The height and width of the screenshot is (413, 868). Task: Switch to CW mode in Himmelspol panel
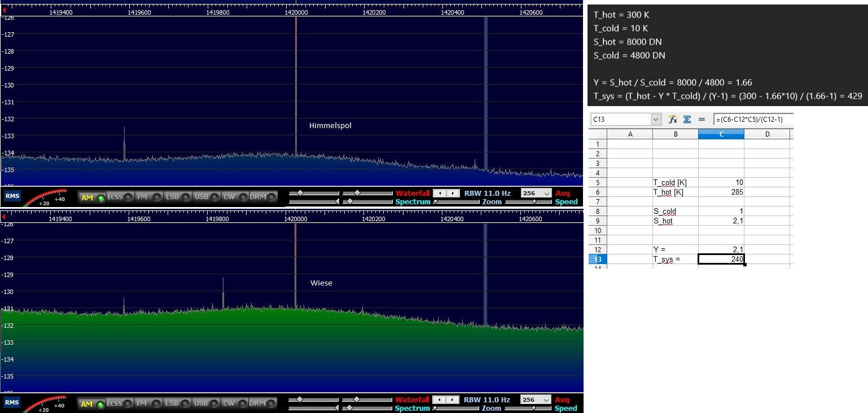[x=235, y=197]
